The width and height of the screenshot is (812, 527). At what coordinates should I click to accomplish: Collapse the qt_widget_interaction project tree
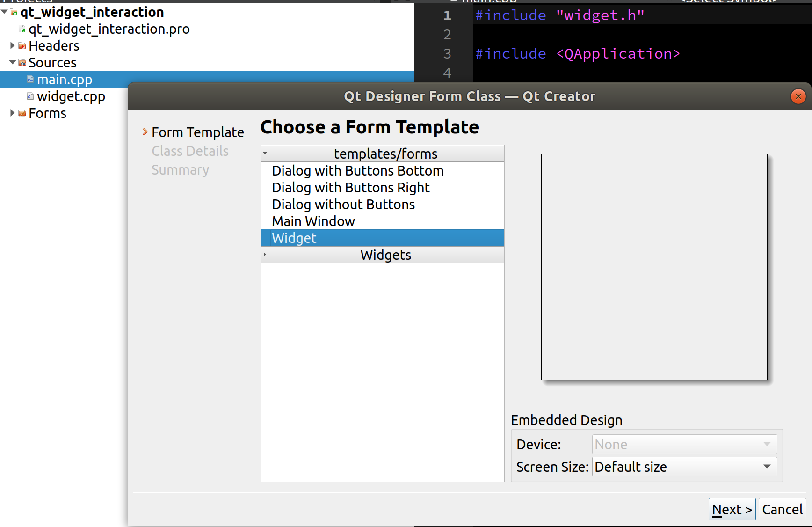click(4, 12)
